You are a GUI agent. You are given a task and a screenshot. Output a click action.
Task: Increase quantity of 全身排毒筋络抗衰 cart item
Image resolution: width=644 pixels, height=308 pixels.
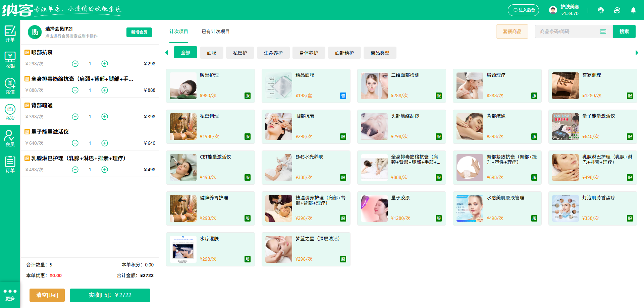[x=105, y=90]
